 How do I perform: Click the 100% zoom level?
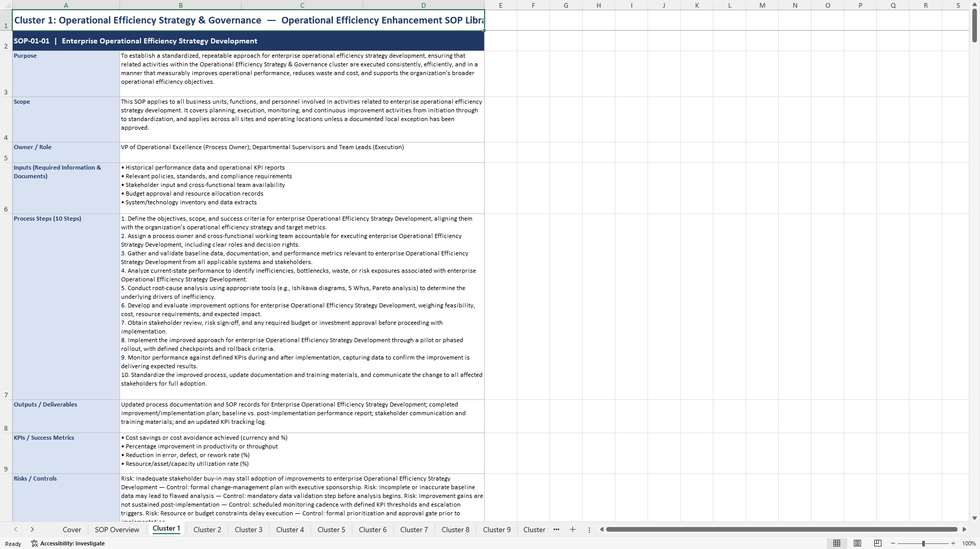(x=969, y=543)
